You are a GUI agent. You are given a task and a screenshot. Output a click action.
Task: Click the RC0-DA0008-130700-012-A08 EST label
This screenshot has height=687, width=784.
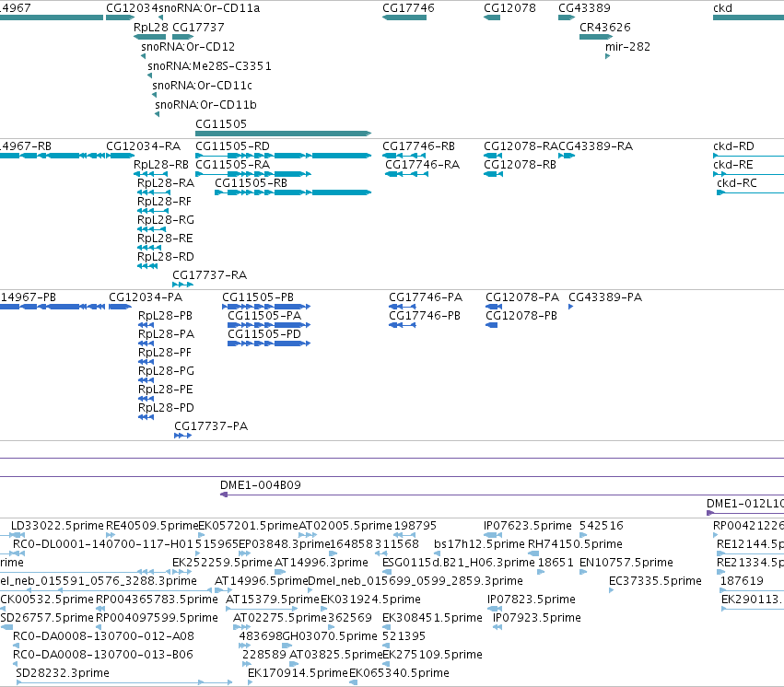103,636
